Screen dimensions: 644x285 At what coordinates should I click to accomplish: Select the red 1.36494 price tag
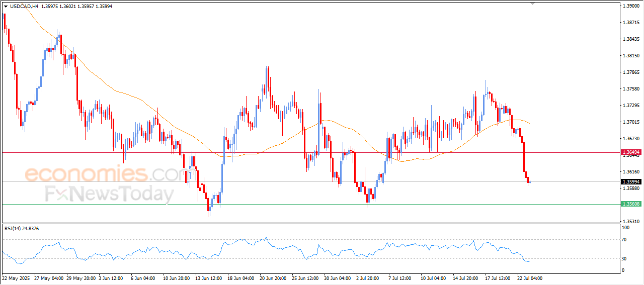coord(631,152)
